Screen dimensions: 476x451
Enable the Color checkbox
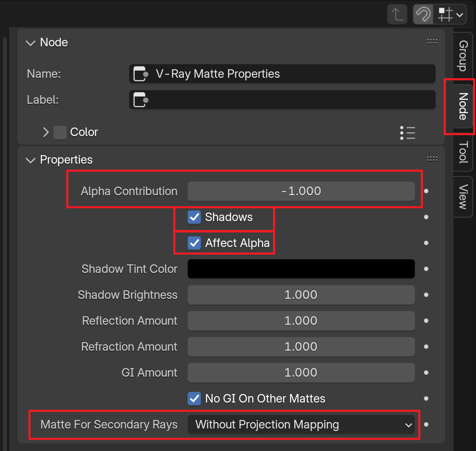(60, 133)
